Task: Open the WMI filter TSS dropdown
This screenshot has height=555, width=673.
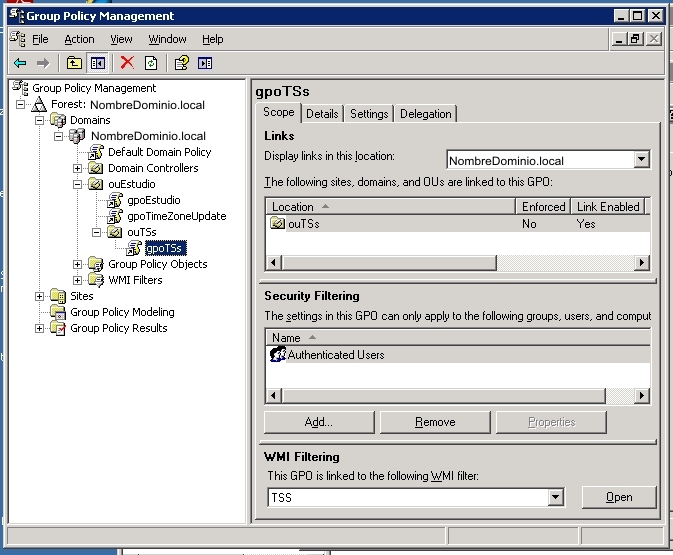Action: pyautogui.click(x=556, y=497)
